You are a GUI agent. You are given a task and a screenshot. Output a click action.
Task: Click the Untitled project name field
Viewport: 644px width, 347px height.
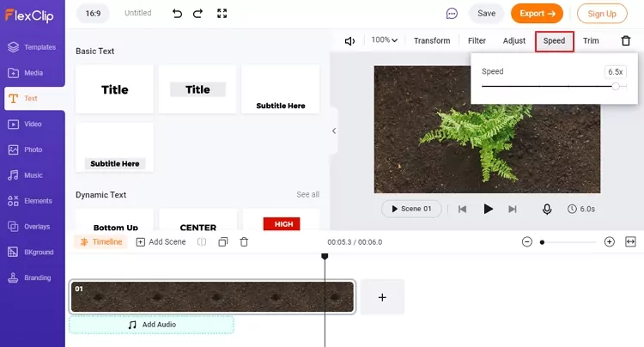138,13
